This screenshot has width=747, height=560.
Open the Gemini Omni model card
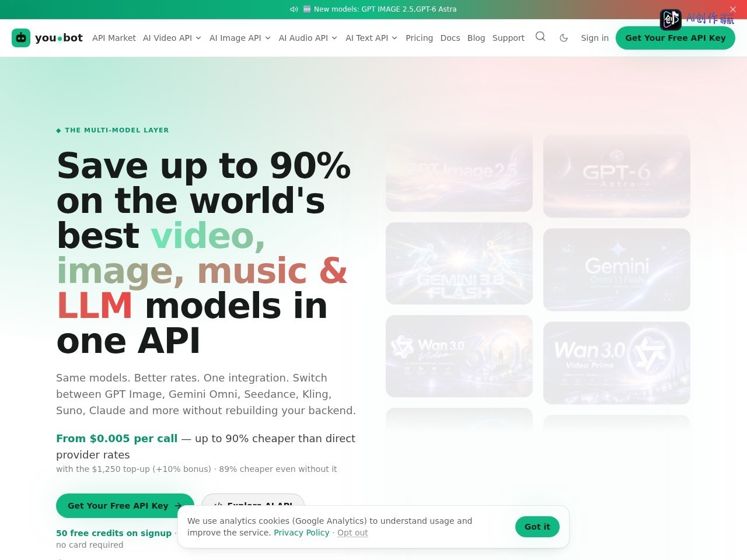pyautogui.click(x=617, y=269)
